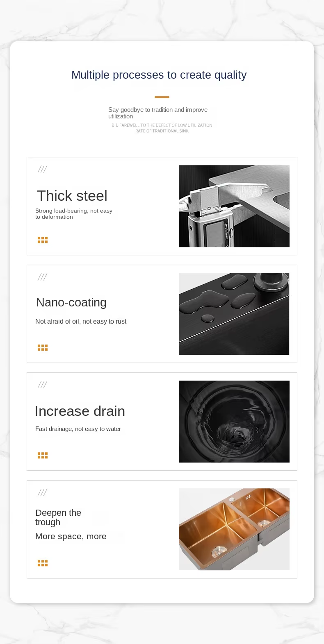324x644 pixels.
Task: Open the swirling black drain image
Action: point(234,422)
